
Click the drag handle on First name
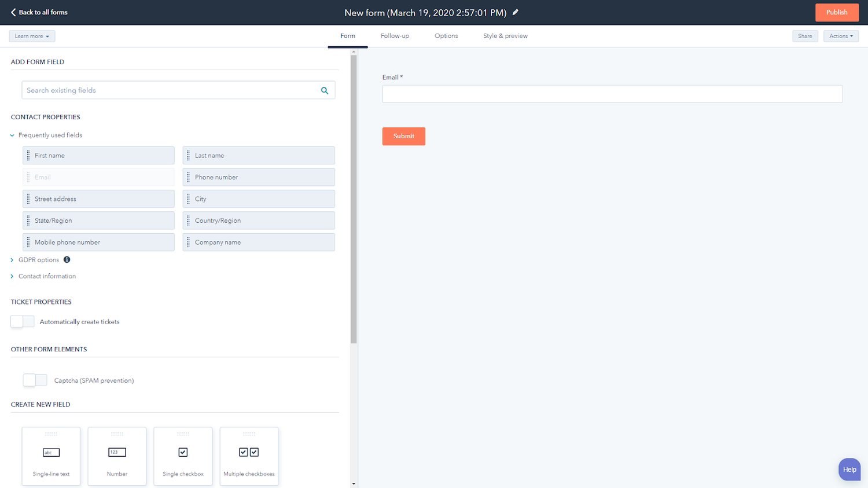[28, 156]
